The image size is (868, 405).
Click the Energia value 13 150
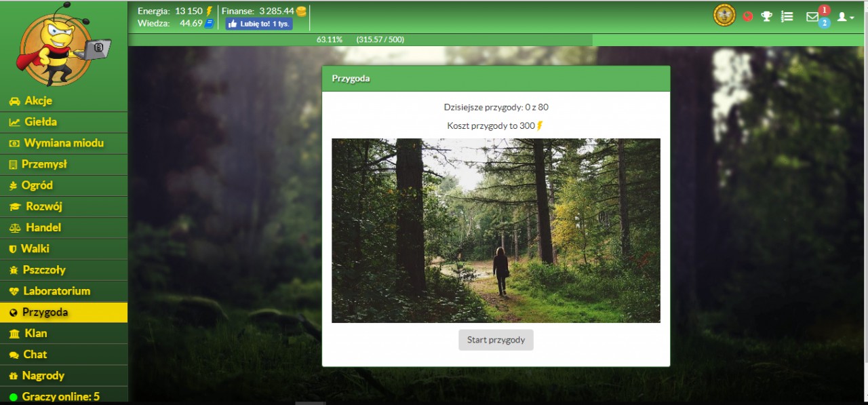(189, 11)
